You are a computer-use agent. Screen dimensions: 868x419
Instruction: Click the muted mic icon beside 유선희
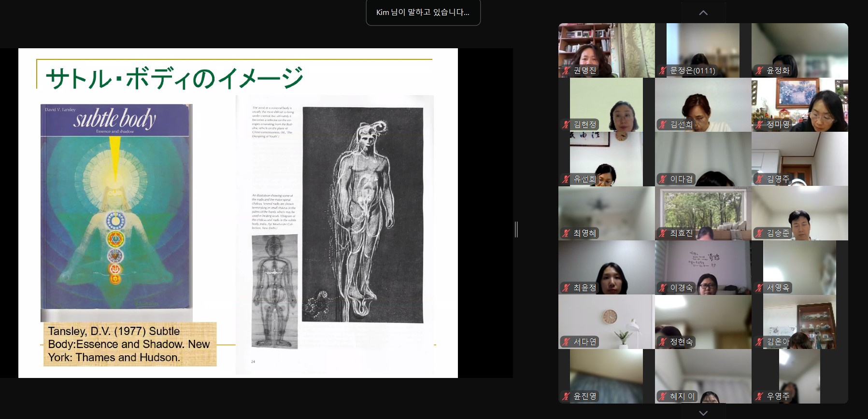(566, 179)
